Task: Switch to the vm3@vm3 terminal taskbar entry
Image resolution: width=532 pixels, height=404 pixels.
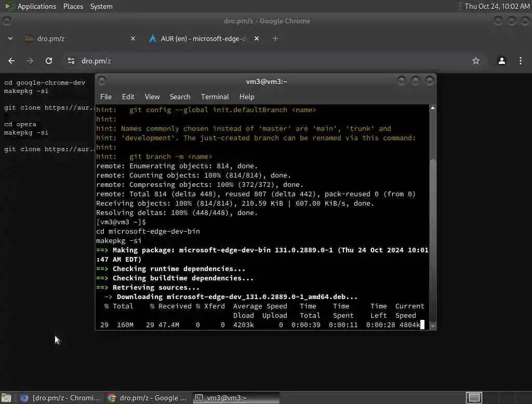Action: (236, 398)
